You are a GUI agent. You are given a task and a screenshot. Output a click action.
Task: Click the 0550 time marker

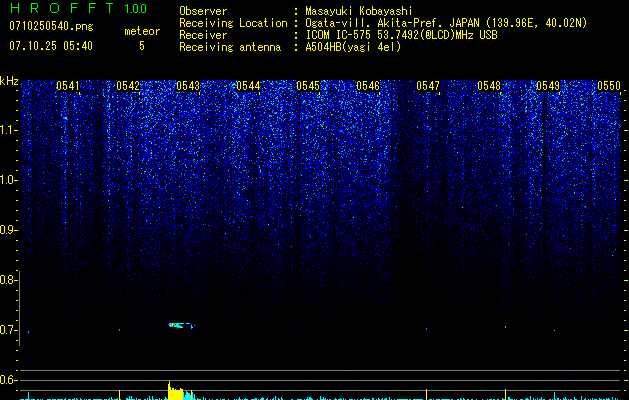(609, 86)
